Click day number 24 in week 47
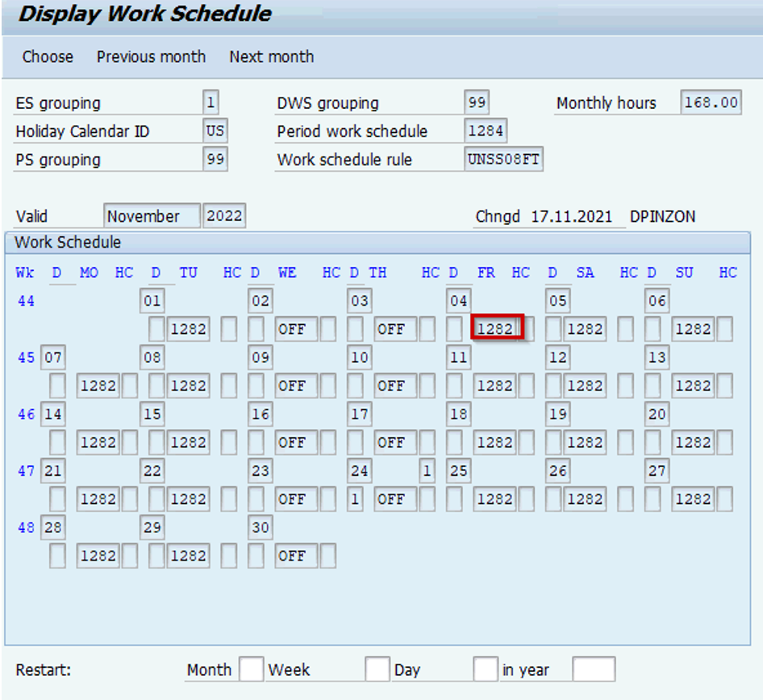Viewport: 763px width, 700px height. click(359, 470)
